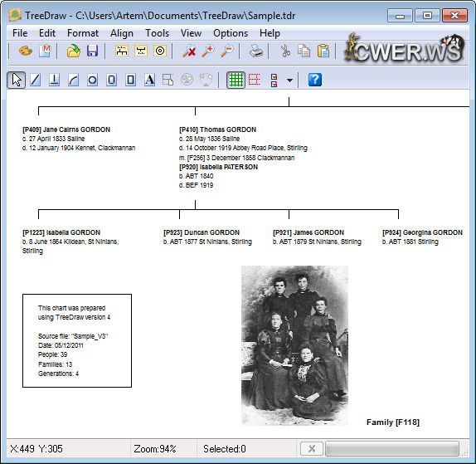Viewport: 476px width, 464px height.
Task: Open the Edit menu
Action: 47,33
